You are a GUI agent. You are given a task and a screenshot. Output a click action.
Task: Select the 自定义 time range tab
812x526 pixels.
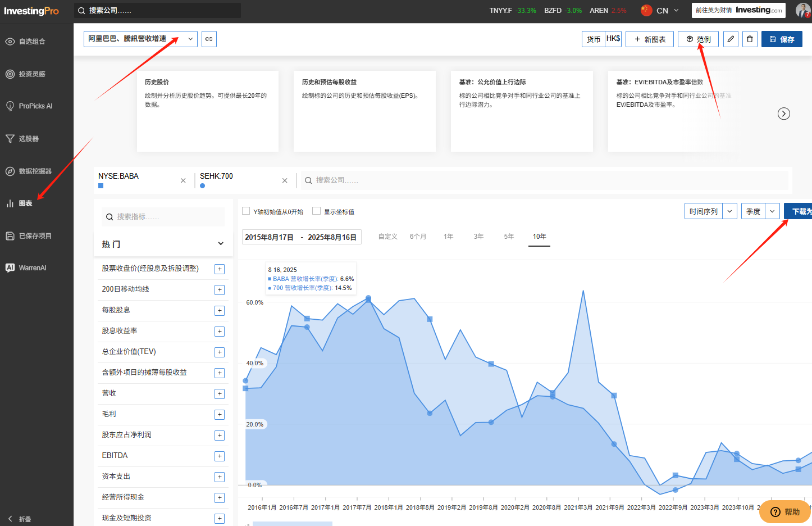(x=388, y=237)
